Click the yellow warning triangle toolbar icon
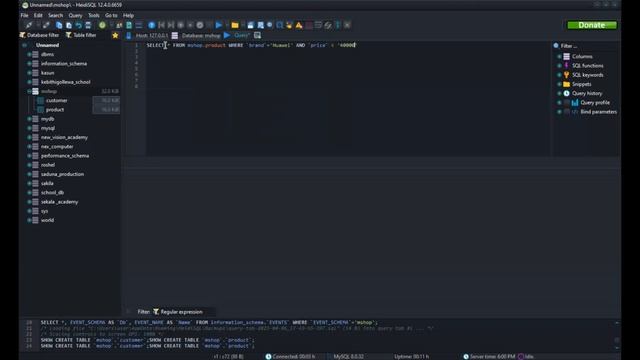 click(x=299, y=25)
